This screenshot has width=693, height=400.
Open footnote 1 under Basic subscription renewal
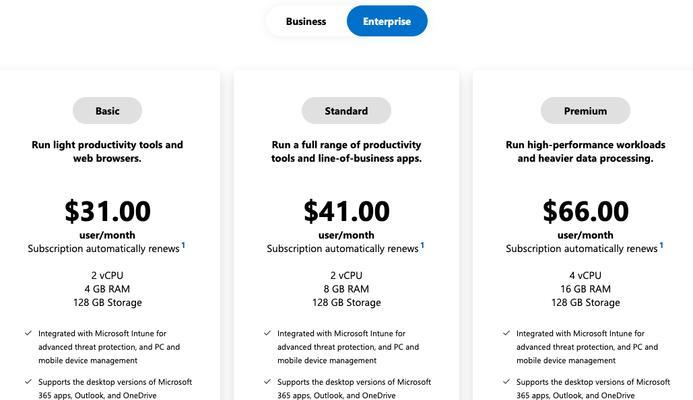coord(183,245)
